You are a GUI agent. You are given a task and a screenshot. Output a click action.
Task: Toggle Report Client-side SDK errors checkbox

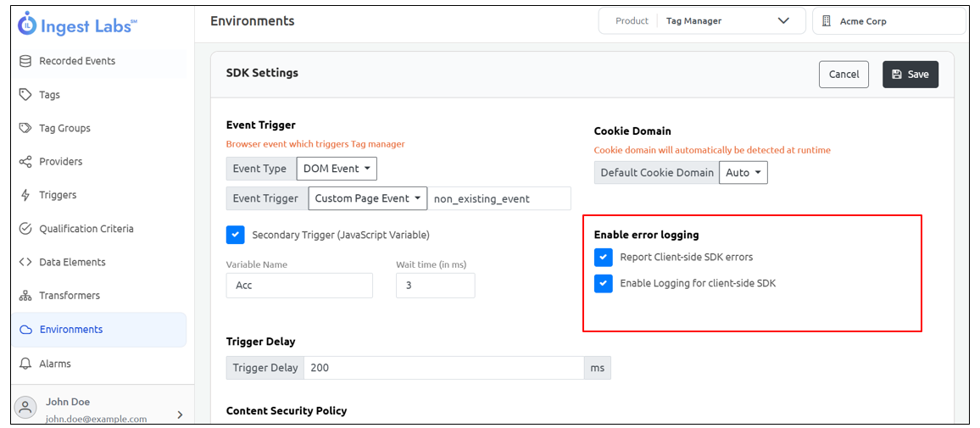[x=604, y=257]
